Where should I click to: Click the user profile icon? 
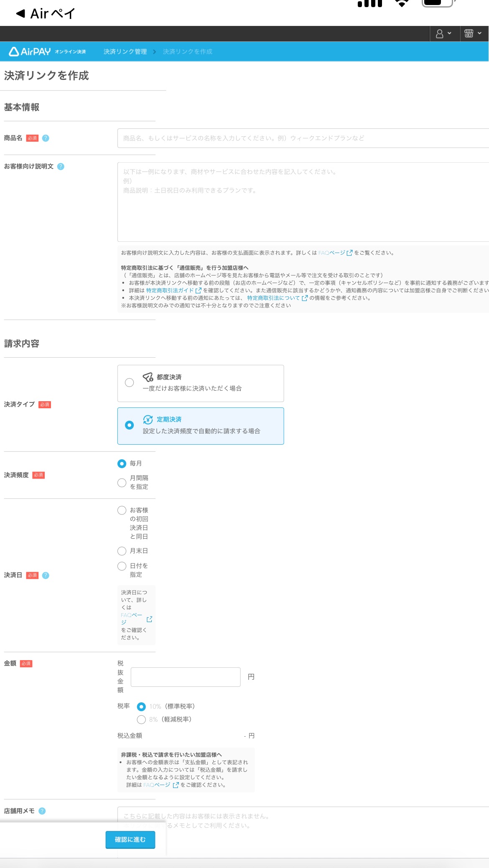(440, 33)
